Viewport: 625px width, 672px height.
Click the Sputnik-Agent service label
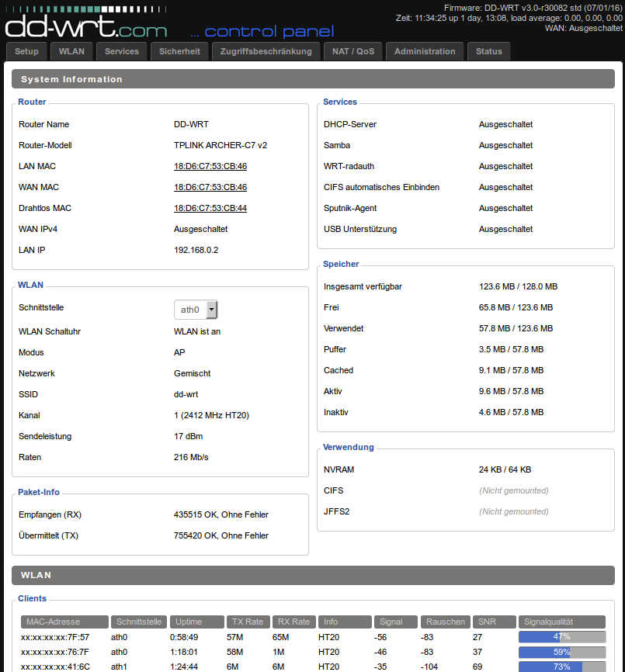[350, 208]
